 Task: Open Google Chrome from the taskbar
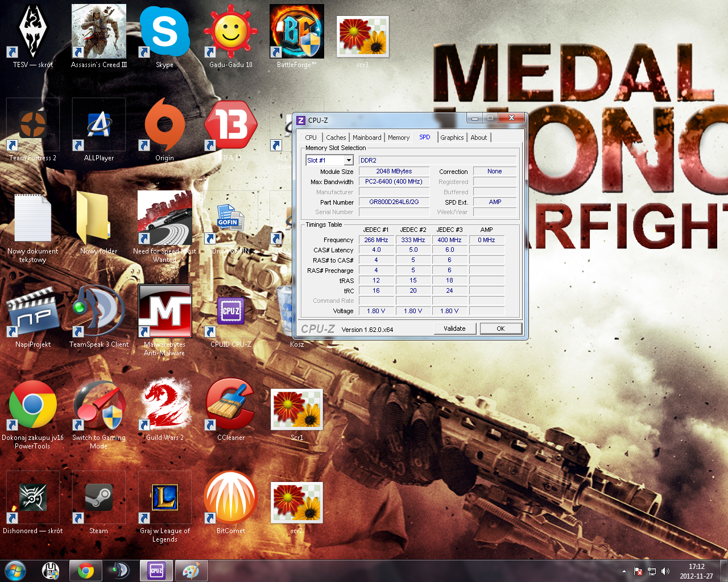tap(86, 571)
